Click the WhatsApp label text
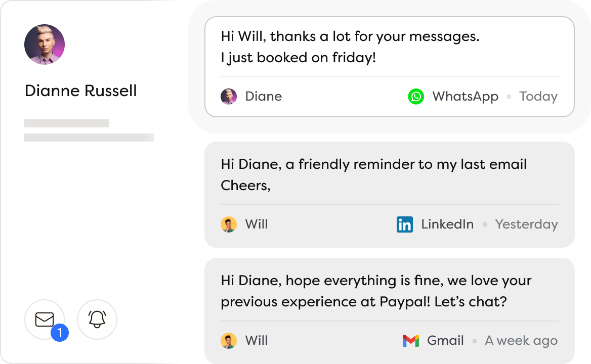 [x=466, y=96]
